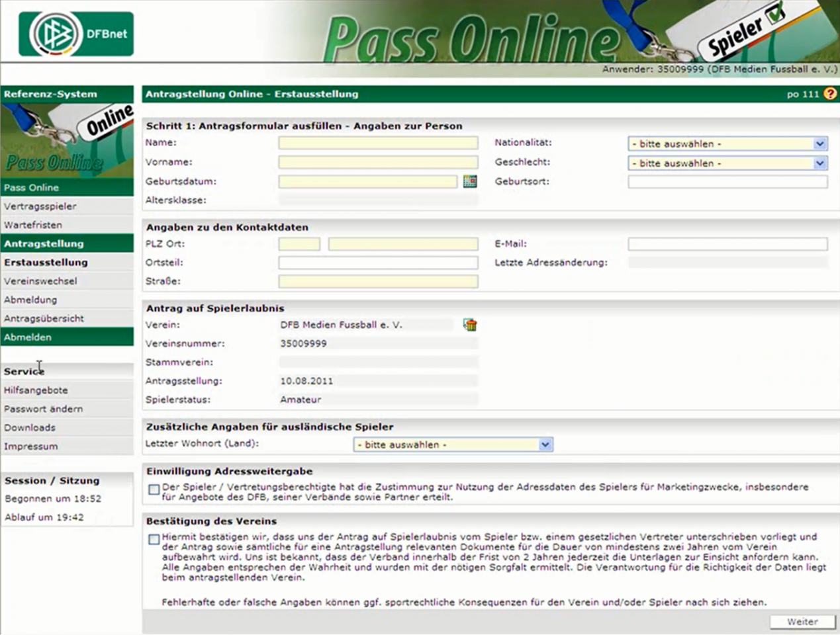Viewport: 840px width, 635px height.
Task: Check the Bestätigung des Vereins checkbox
Action: coord(154,539)
